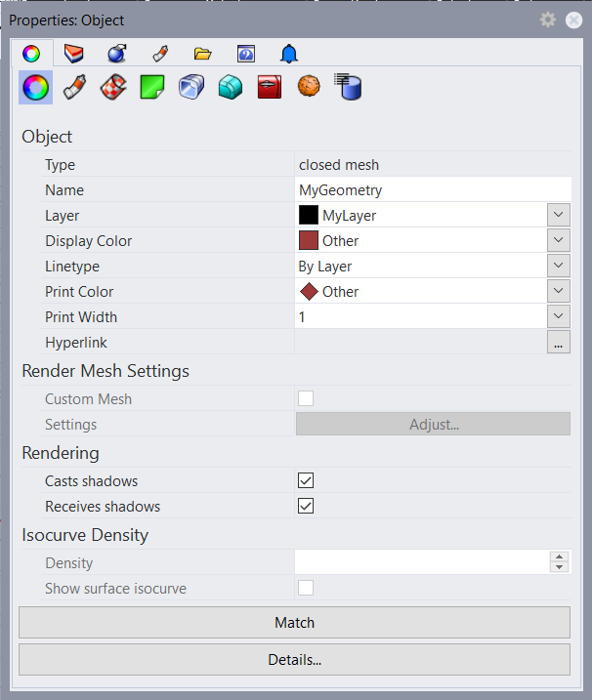This screenshot has height=700, width=592.
Task: Switch to the Layers panel tab
Action: click(x=73, y=53)
